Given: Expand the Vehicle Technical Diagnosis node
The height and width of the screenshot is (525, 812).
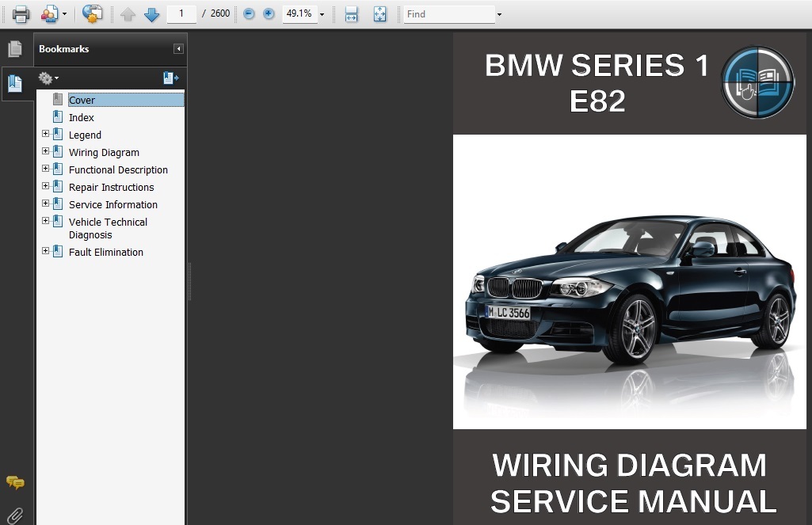Looking at the screenshot, I should pyautogui.click(x=46, y=221).
